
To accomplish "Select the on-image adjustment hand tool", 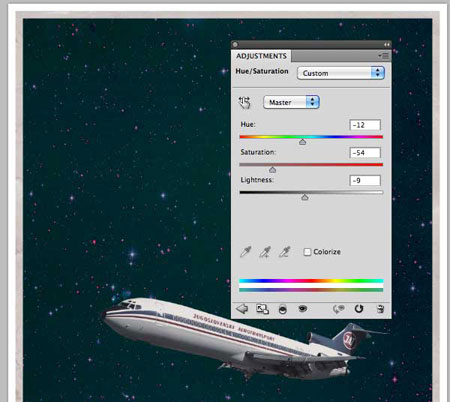I will pyautogui.click(x=244, y=102).
